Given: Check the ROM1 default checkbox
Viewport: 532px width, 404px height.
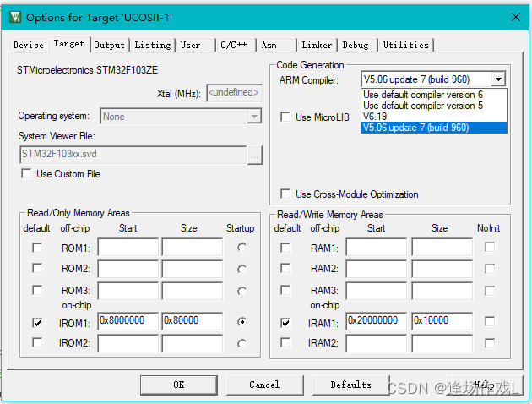Looking at the screenshot, I should 37,248.
